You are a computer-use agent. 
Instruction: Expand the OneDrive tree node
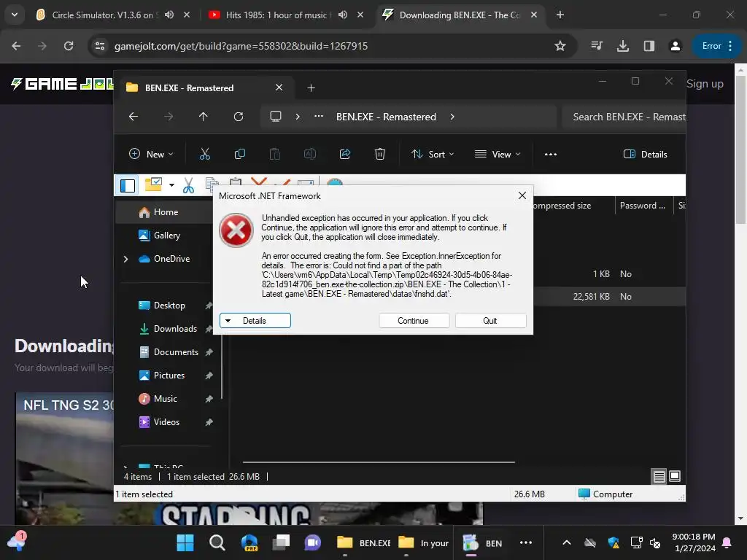125,259
